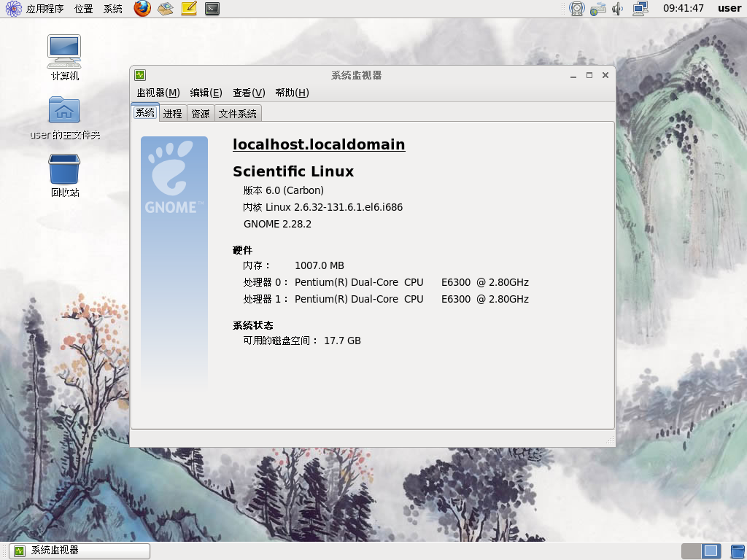Launch Firefox from the top panel
This screenshot has width=747, height=560.
pyautogui.click(x=142, y=8)
